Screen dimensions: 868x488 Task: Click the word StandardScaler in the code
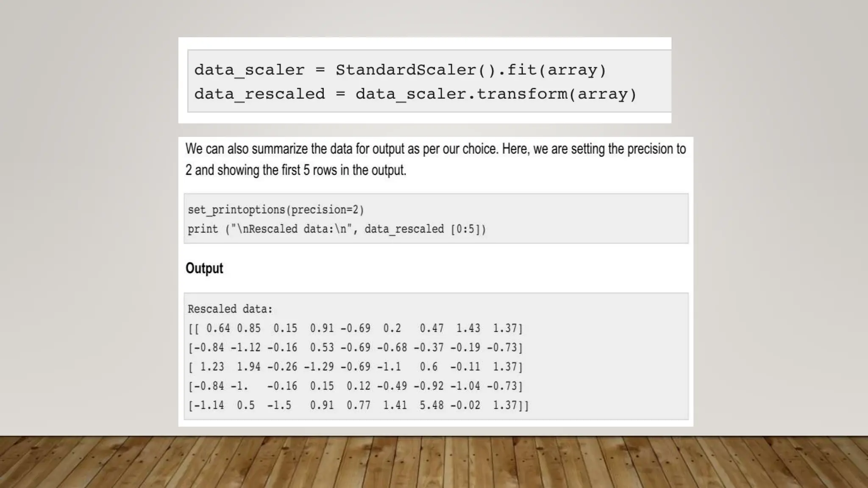406,70
